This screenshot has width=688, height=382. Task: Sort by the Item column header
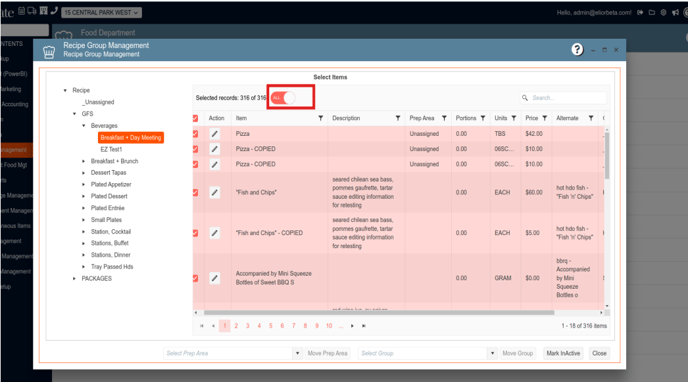tap(241, 118)
